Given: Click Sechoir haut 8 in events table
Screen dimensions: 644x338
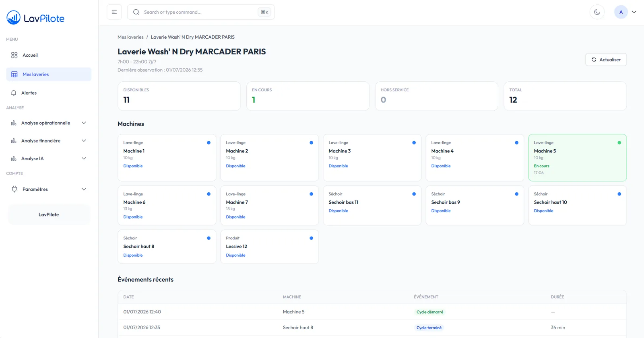Looking at the screenshot, I should pyautogui.click(x=298, y=328).
